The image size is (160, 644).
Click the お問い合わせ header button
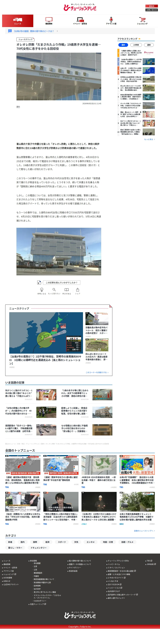click(x=152, y=10)
